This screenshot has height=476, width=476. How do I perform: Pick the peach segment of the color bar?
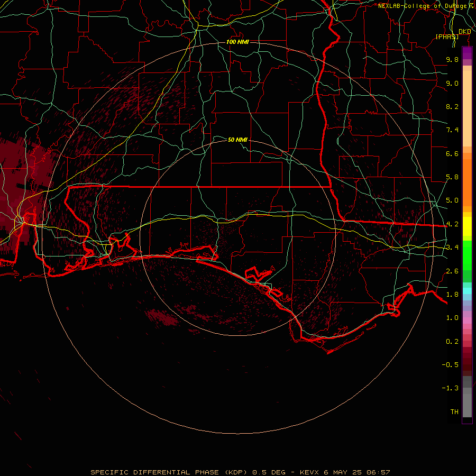tap(467, 108)
